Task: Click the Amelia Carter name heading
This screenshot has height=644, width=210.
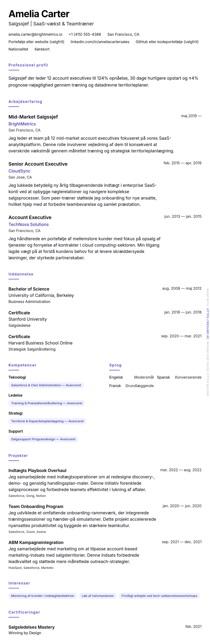Action: [x=39, y=14]
